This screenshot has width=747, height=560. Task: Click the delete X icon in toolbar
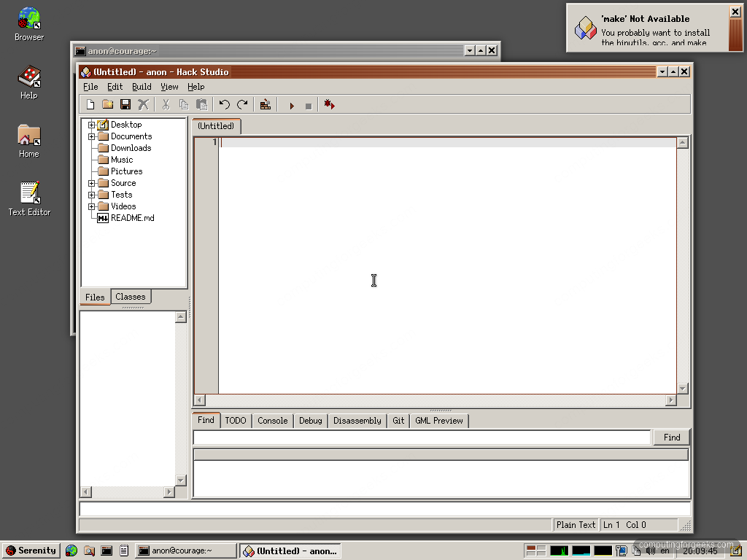[143, 105]
